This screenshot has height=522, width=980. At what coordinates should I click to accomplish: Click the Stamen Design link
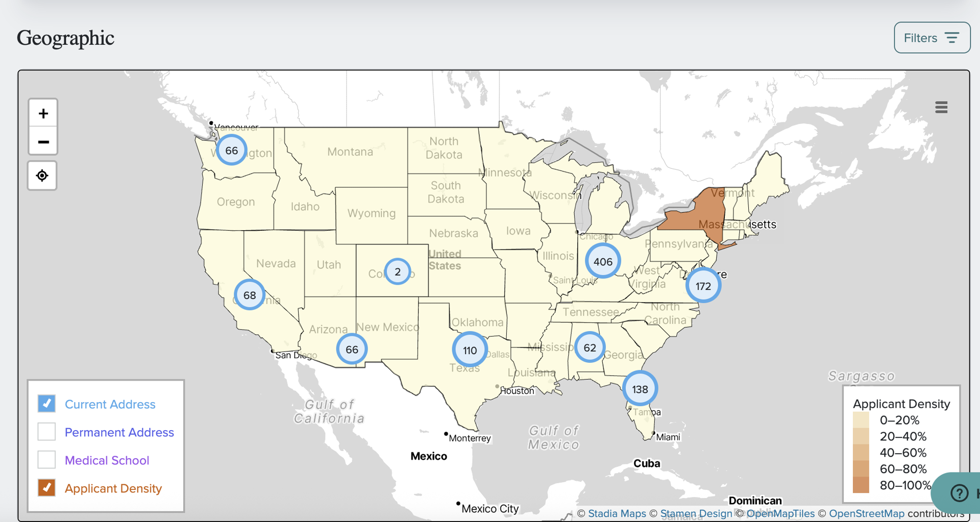(696, 513)
